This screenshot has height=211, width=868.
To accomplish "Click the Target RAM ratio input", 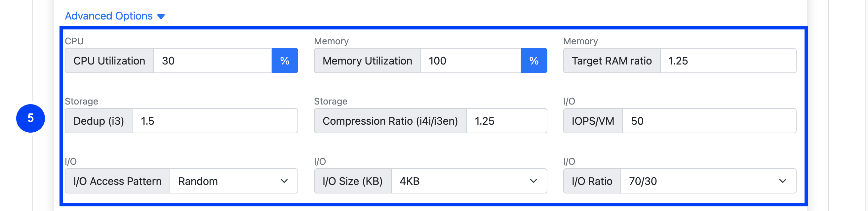I will click(x=728, y=61).
